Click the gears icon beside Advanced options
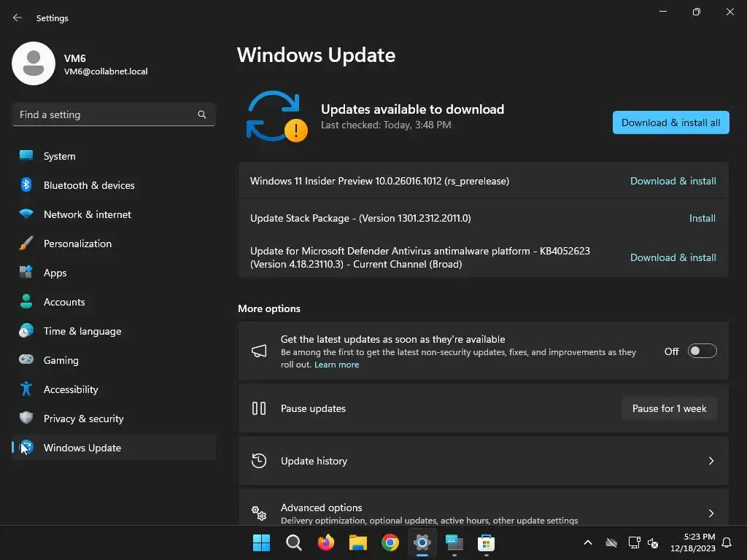 point(259,513)
